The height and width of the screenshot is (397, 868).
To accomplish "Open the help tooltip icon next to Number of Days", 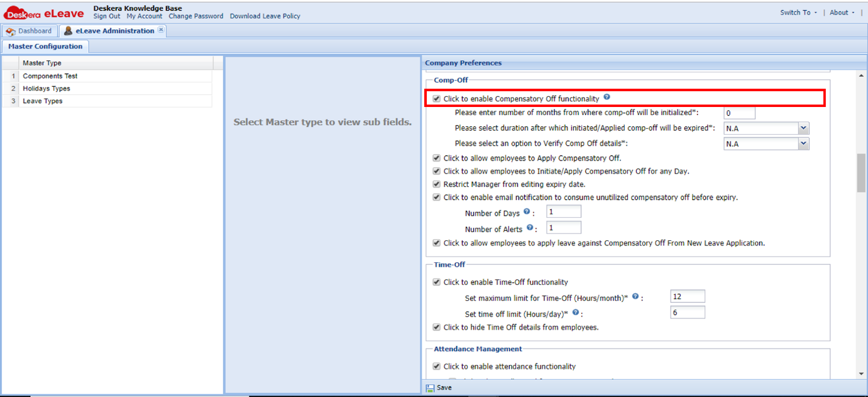I will [x=528, y=212].
